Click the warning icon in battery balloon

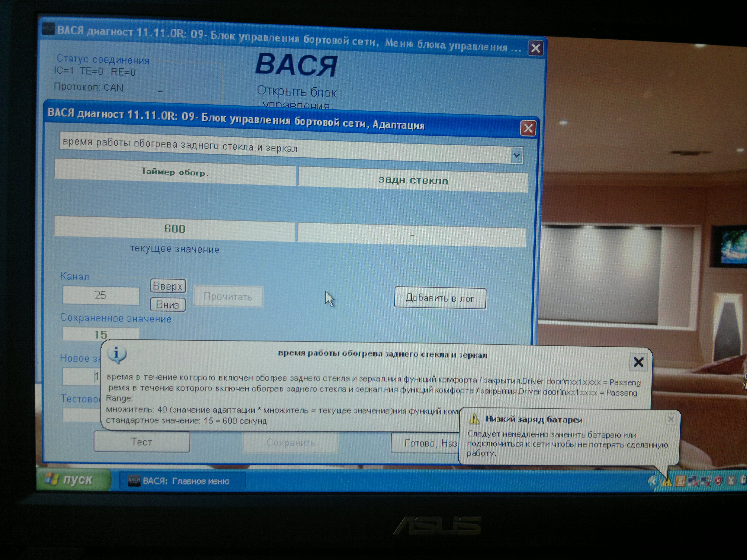474,419
